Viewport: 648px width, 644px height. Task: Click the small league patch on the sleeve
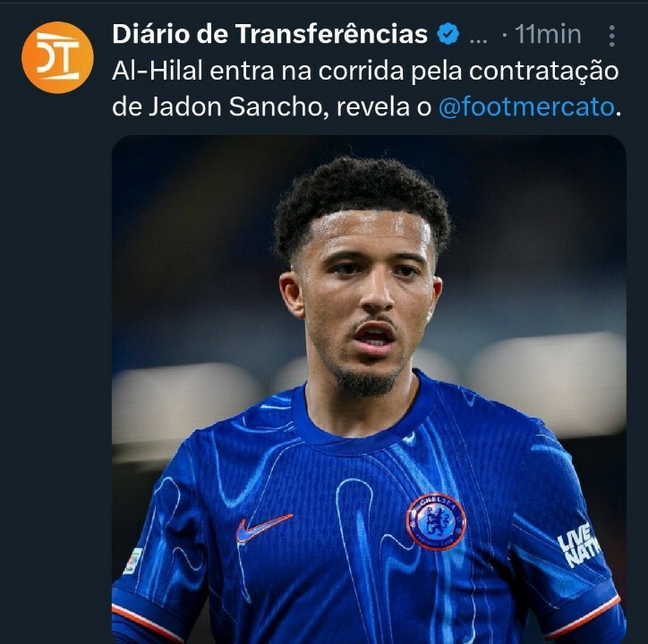coord(133,561)
